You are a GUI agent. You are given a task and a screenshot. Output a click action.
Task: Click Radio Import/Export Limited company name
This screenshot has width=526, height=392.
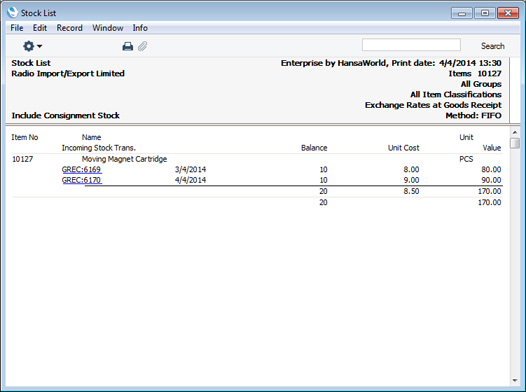tap(68, 74)
